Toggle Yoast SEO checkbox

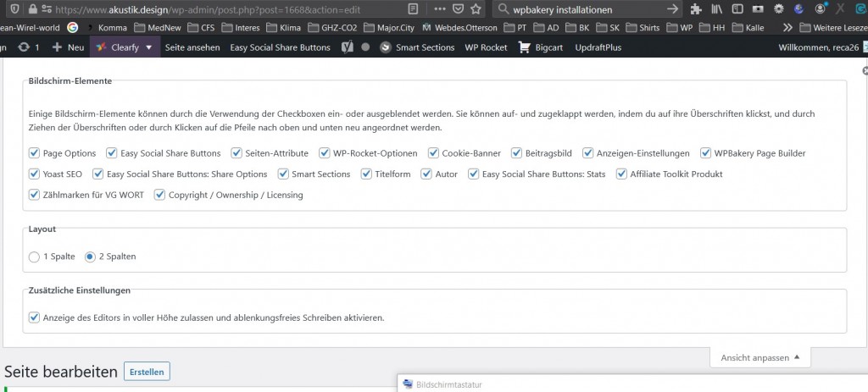pyautogui.click(x=34, y=174)
